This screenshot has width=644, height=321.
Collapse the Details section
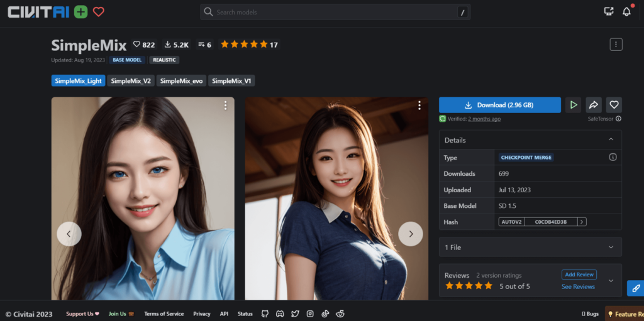pos(611,139)
